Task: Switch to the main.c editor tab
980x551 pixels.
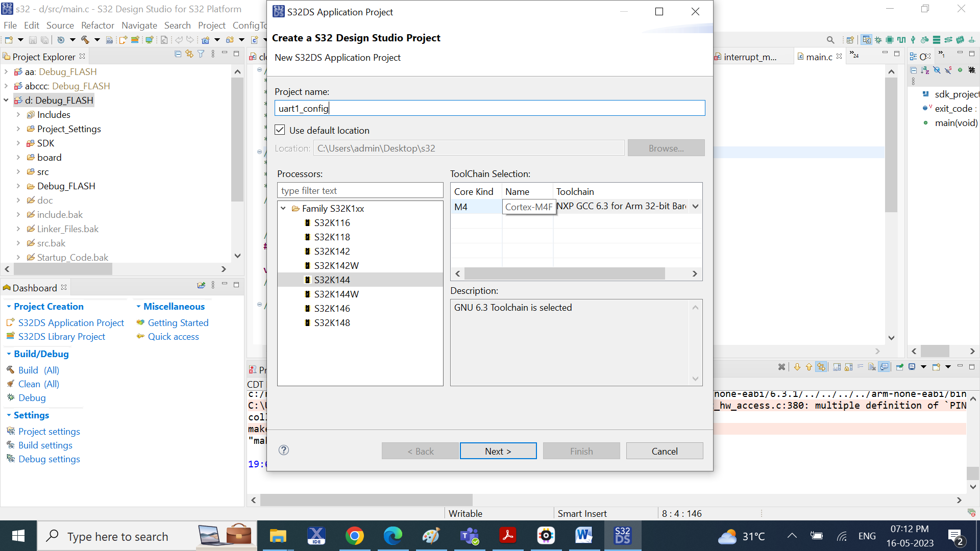Action: 819,57
